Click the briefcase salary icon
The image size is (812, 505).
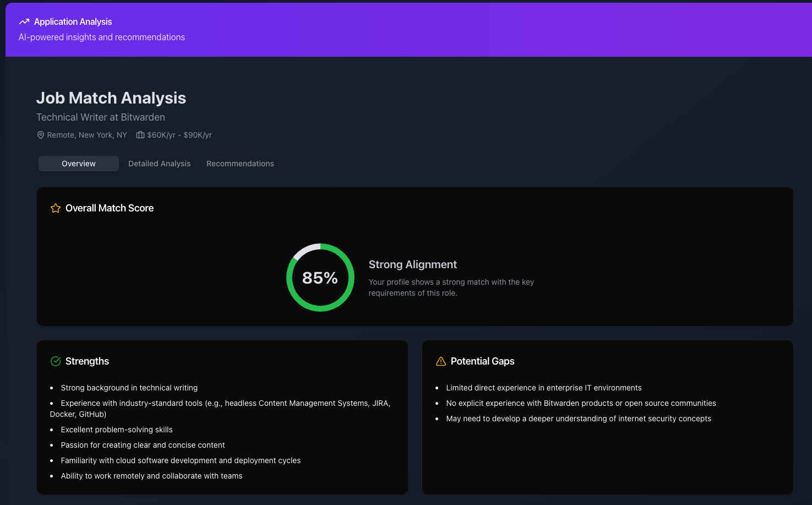(140, 135)
